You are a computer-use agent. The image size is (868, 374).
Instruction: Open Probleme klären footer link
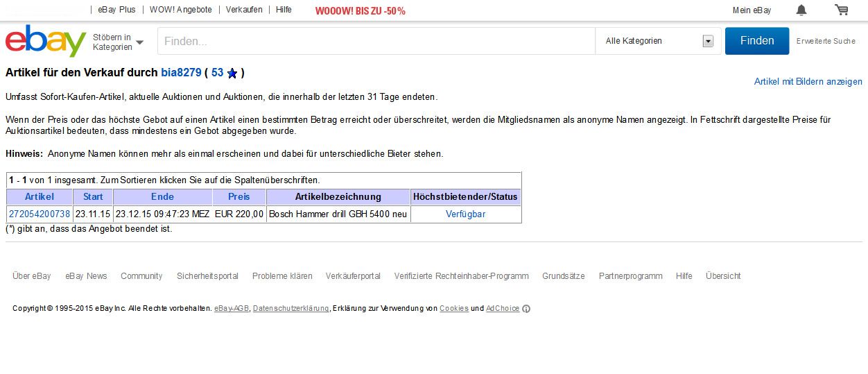click(x=282, y=275)
